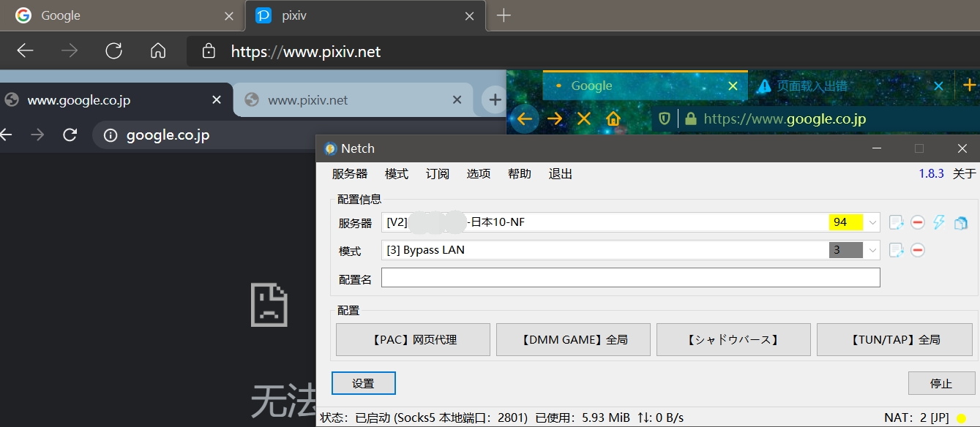Screen dimensions: 980x427
Task: Expand the server selection dropdown
Action: [x=872, y=222]
